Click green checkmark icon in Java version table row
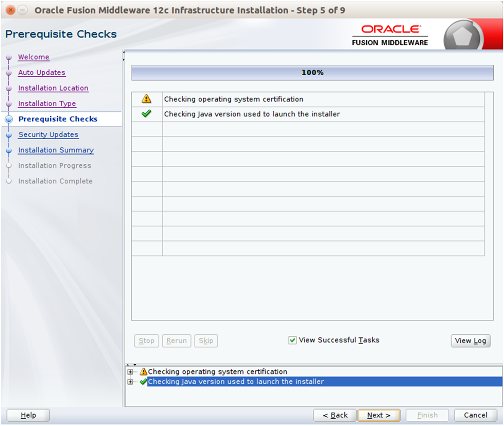The width and height of the screenshot is (504, 426). 146,113
